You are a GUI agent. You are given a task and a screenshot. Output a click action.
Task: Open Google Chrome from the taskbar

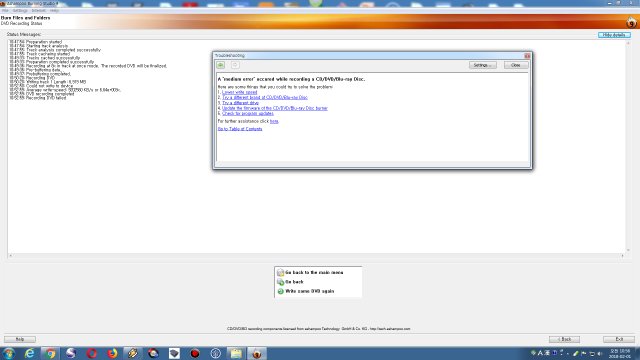[50, 353]
